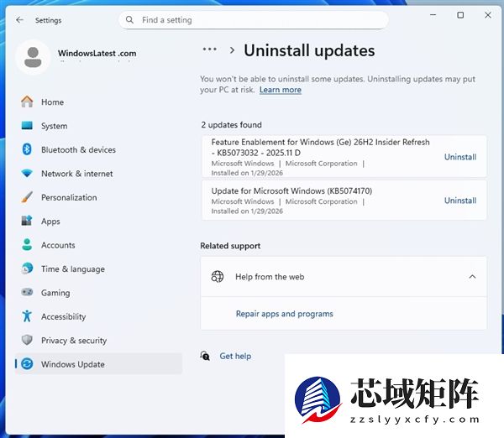Click the Network wifi icon
The height and width of the screenshot is (438, 504).
pos(27,174)
